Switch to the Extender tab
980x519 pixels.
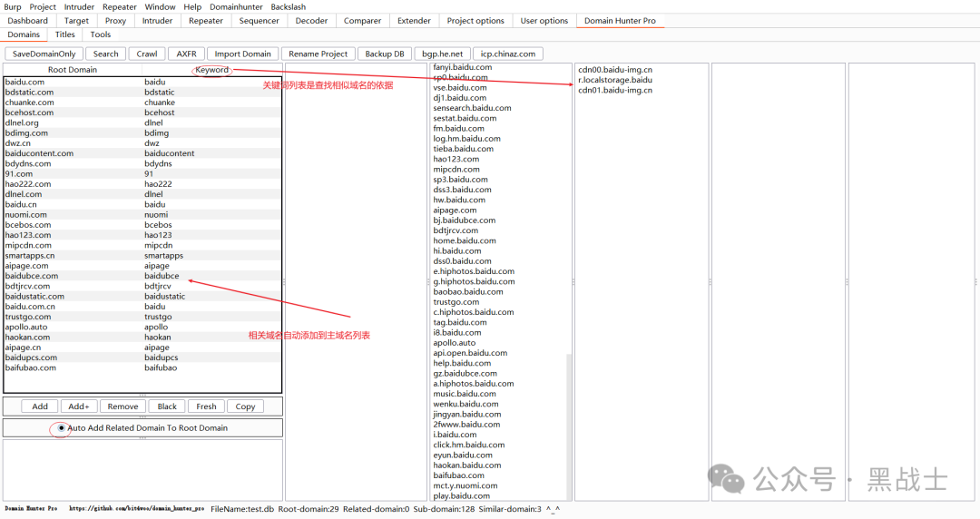[x=414, y=21]
